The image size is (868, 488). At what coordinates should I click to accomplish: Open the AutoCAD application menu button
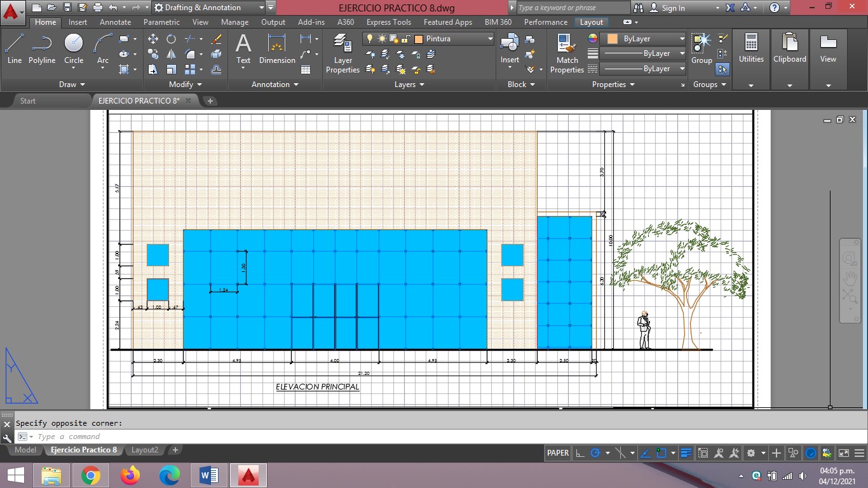(12, 12)
